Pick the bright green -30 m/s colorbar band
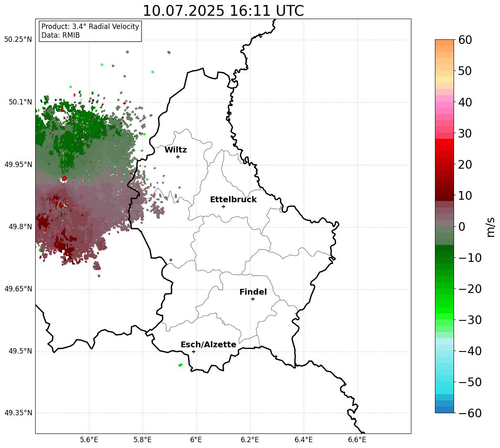500x448 pixels. pos(444,319)
